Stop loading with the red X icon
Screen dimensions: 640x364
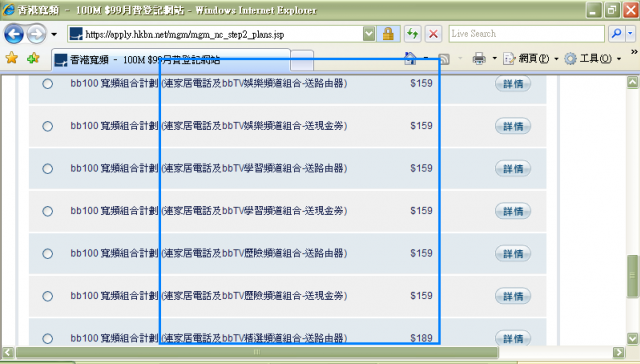click(x=433, y=34)
